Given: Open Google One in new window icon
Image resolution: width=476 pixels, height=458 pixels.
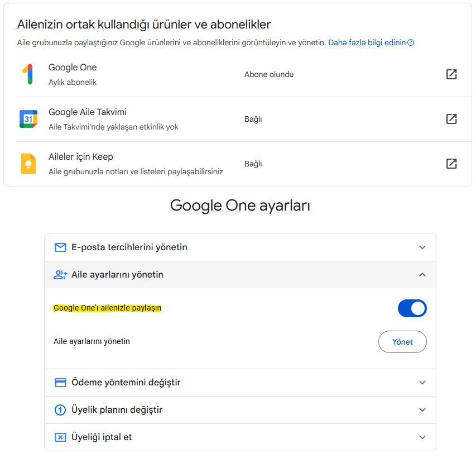Looking at the screenshot, I should (x=451, y=74).
